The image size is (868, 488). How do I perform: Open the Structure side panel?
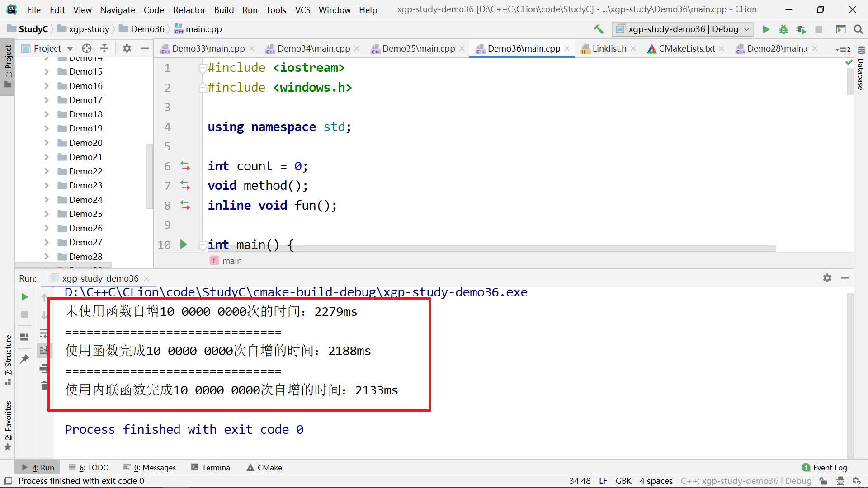[x=8, y=360]
